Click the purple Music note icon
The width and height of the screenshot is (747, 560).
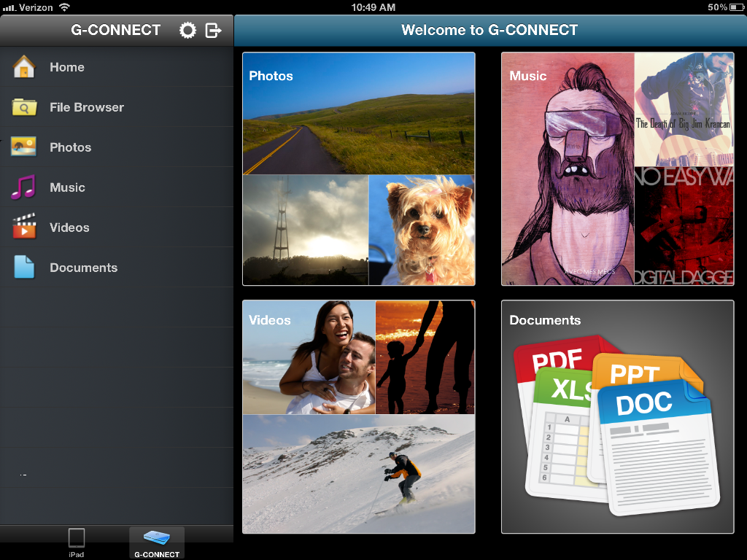(24, 187)
